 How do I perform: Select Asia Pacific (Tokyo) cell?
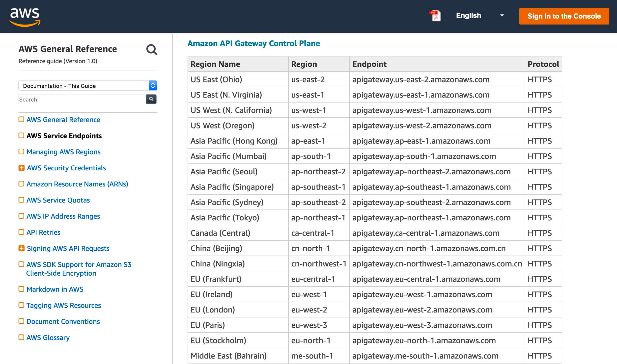click(238, 218)
